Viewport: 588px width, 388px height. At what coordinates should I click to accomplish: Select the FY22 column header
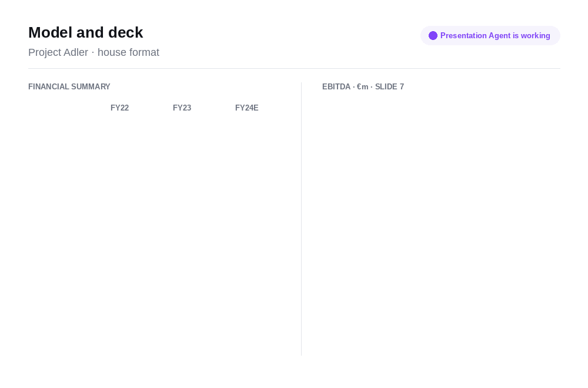[x=119, y=108]
